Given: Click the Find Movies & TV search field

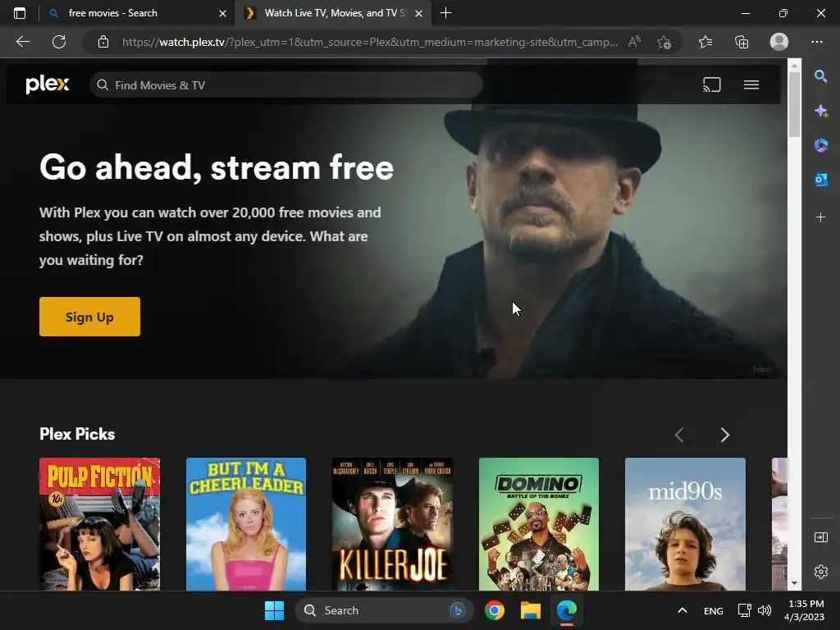Looking at the screenshot, I should tap(286, 85).
